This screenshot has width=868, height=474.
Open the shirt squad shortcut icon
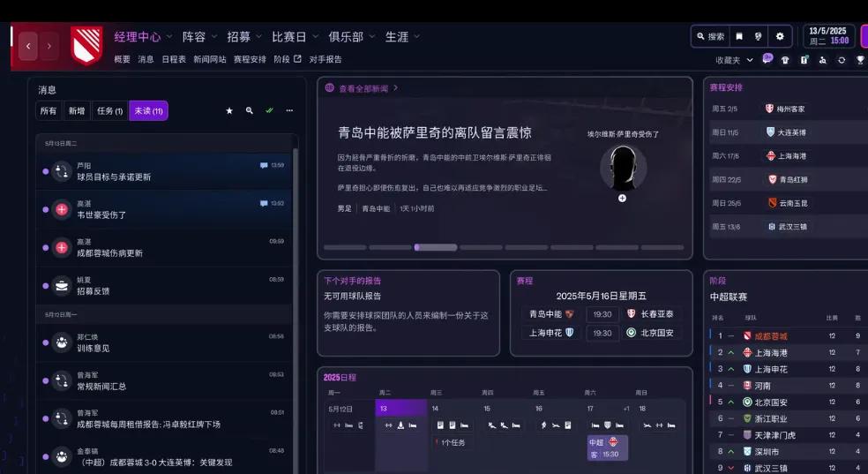785,60
